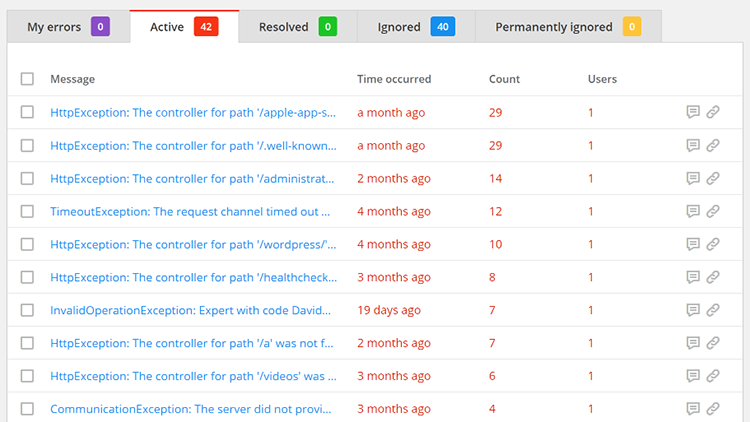
Task: Check the TimeoutException row checkbox
Action: (27, 212)
